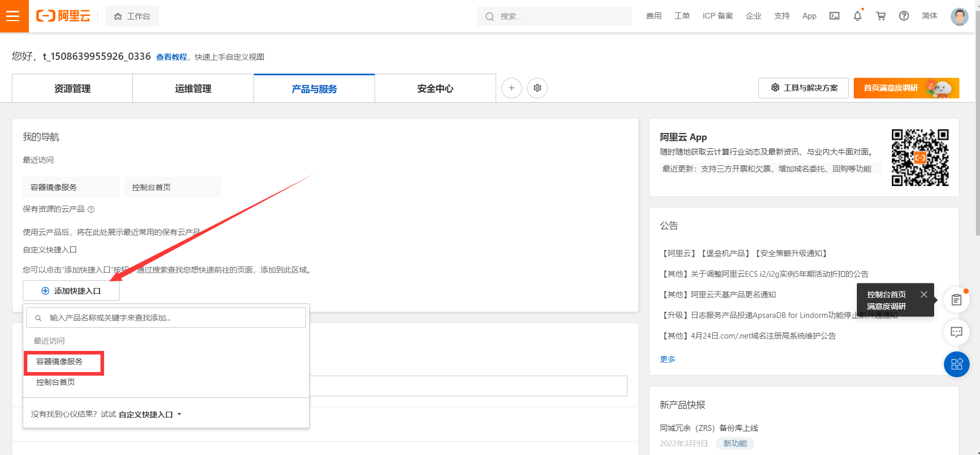
Task: Open the orange hamburger menu
Action: pyautogui.click(x=14, y=16)
